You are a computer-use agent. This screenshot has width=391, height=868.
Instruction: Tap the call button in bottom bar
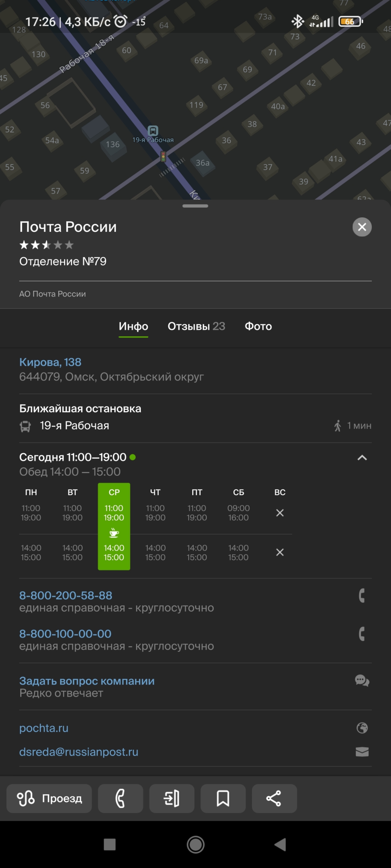pos(120,798)
